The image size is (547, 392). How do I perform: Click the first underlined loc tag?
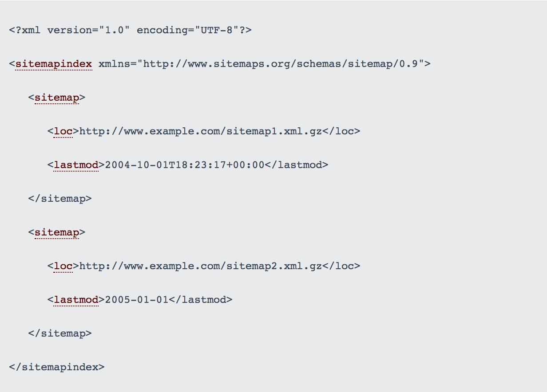(x=63, y=131)
